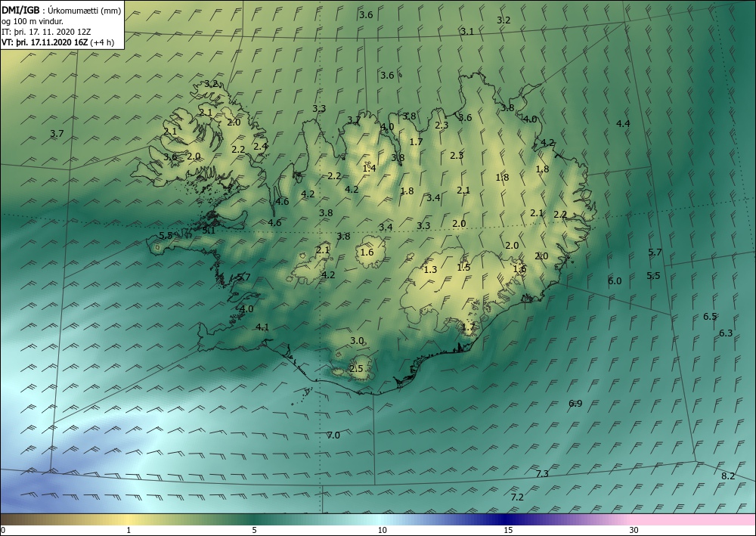This screenshot has width=756, height=536.
Task: Click the 6.9 value on the map
Action: click(575, 404)
